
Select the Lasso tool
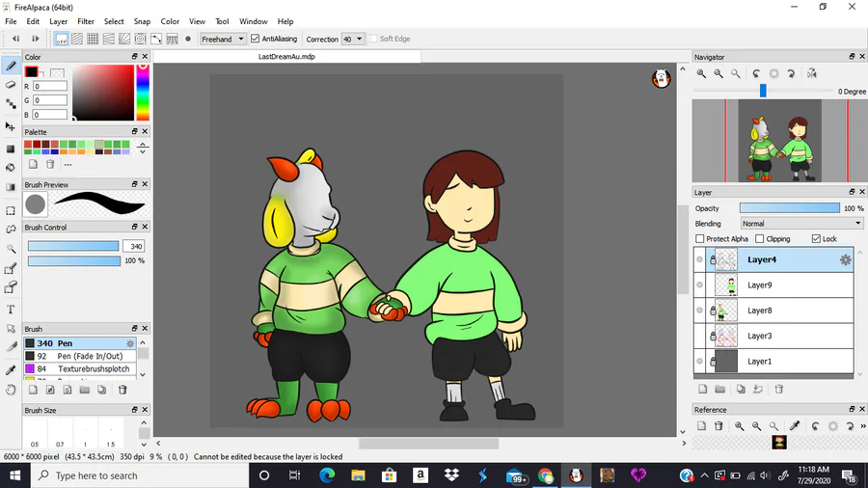(11, 230)
